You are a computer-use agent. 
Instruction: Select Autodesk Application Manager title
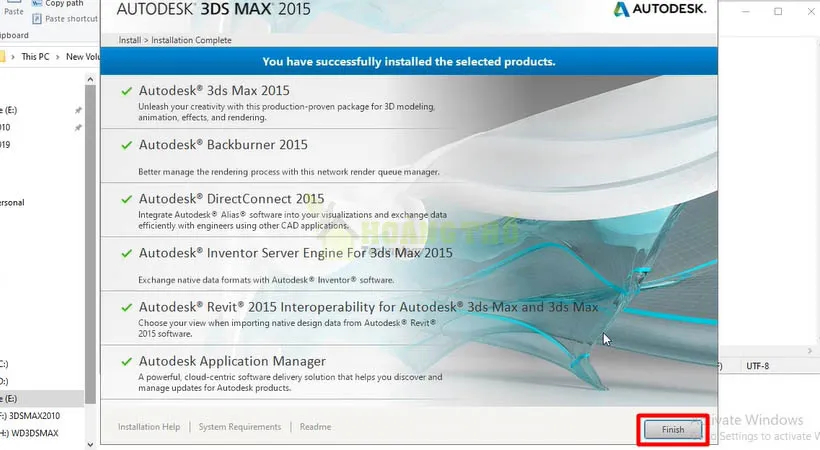point(232,362)
